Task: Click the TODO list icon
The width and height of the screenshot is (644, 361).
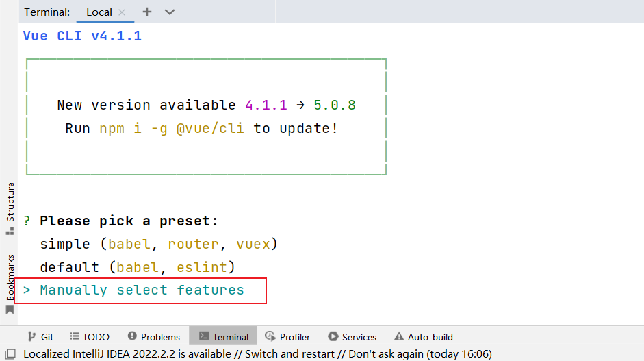Action: (75, 336)
